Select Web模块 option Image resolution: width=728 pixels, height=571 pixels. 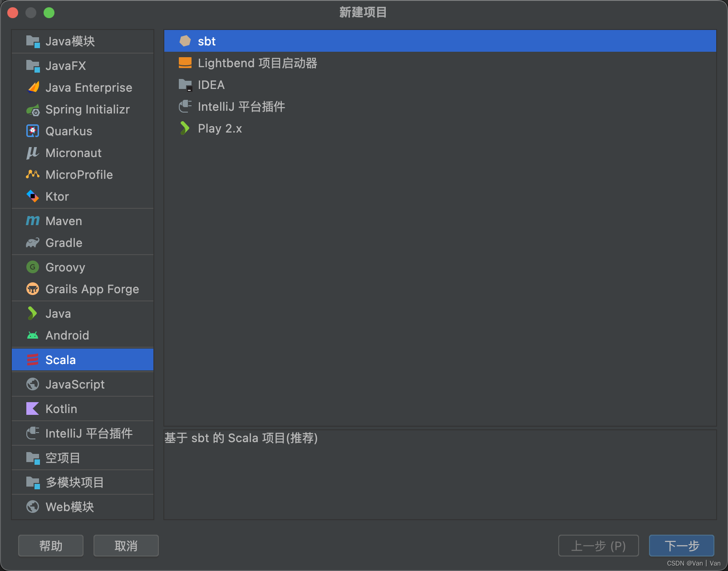pyautogui.click(x=83, y=507)
